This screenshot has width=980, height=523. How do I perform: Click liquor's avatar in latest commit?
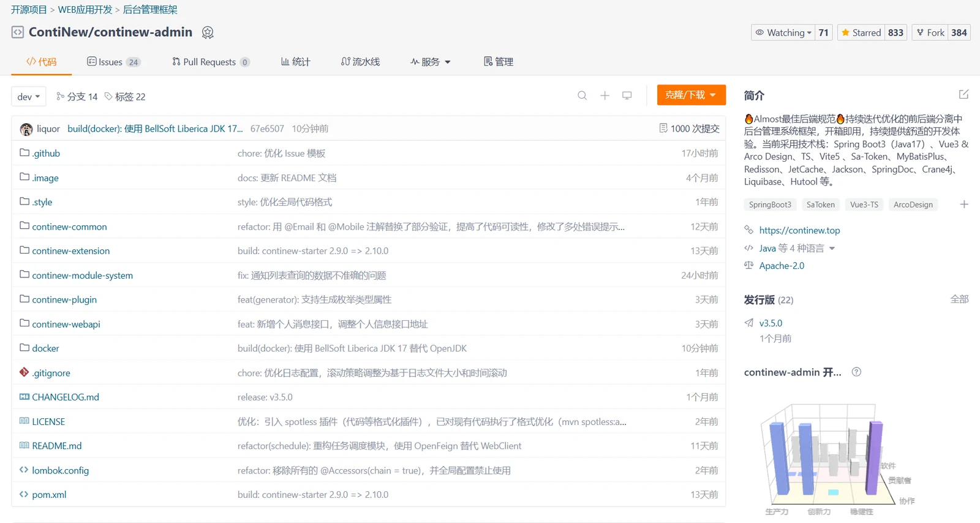tap(26, 129)
